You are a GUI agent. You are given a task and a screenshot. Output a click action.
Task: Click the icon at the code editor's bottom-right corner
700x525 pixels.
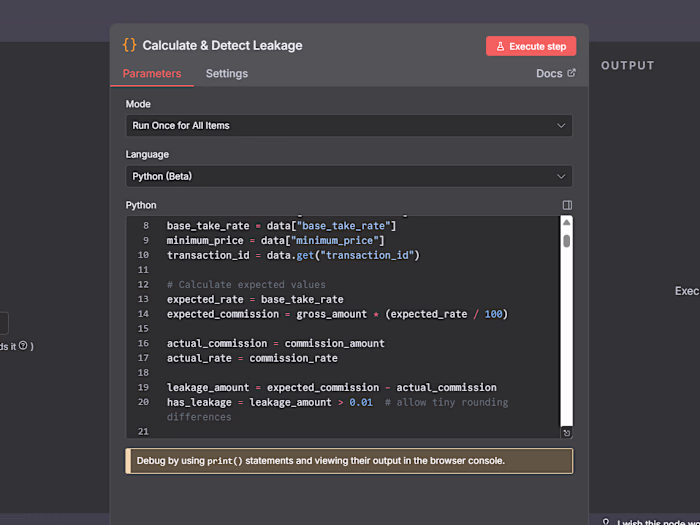pyautogui.click(x=567, y=433)
